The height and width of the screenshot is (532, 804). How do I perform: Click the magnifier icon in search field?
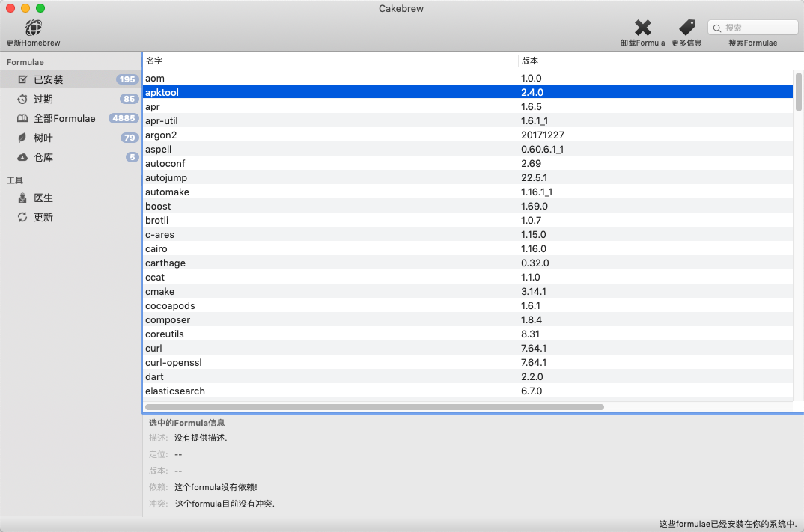pyautogui.click(x=717, y=28)
